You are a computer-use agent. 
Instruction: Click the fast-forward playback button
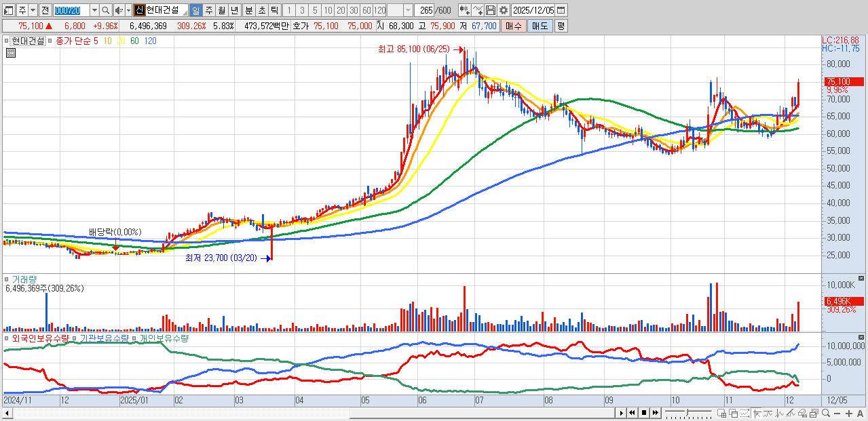[655, 412]
